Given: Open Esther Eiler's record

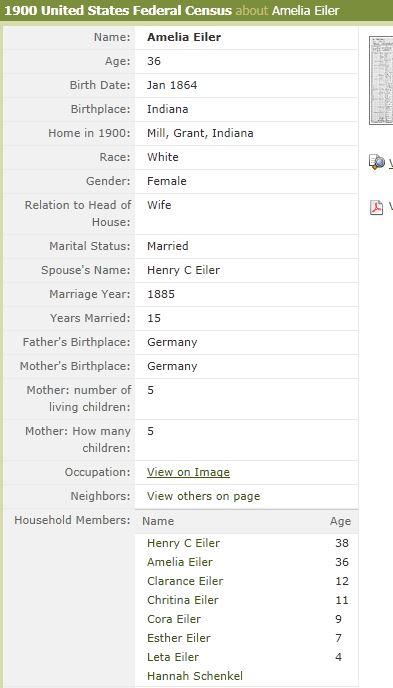Looking at the screenshot, I should tap(179, 638).
